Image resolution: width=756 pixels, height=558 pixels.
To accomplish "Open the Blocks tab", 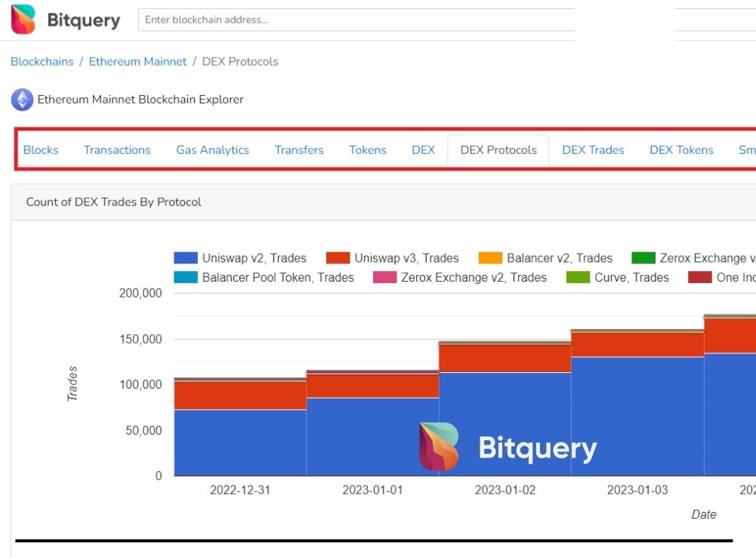I will (x=41, y=150).
